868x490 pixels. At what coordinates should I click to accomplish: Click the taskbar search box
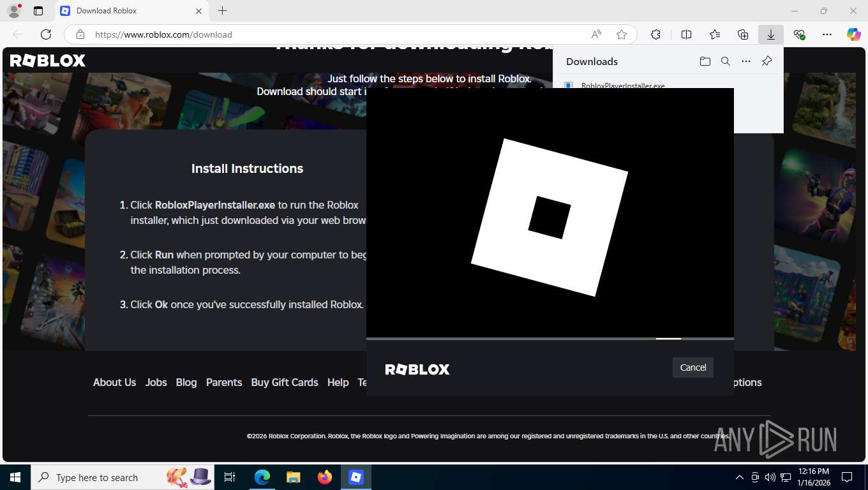(x=122, y=477)
